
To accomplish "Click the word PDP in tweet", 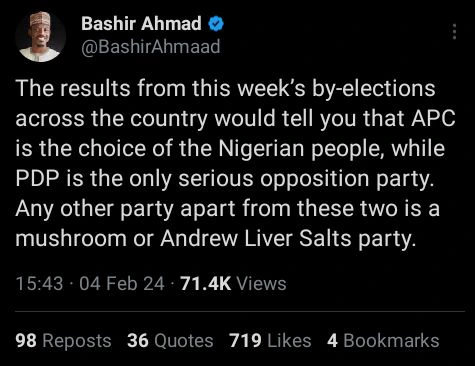I will click(x=37, y=178).
